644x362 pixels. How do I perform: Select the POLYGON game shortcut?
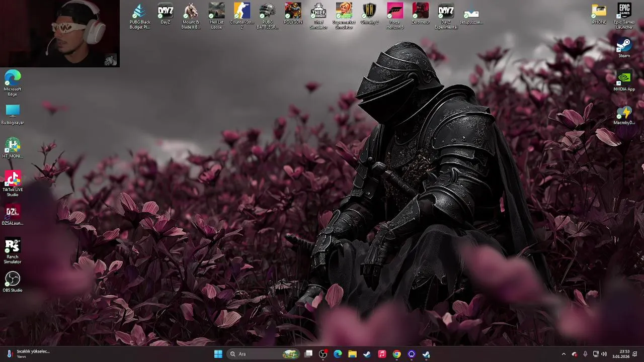coord(293,14)
